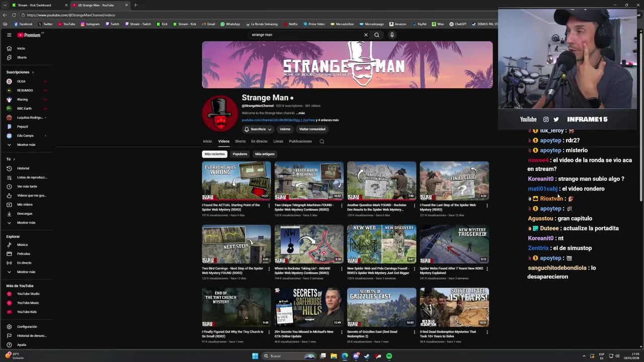The height and width of the screenshot is (362, 644).
Task: Click the search magnifier button
Action: click(x=377, y=35)
